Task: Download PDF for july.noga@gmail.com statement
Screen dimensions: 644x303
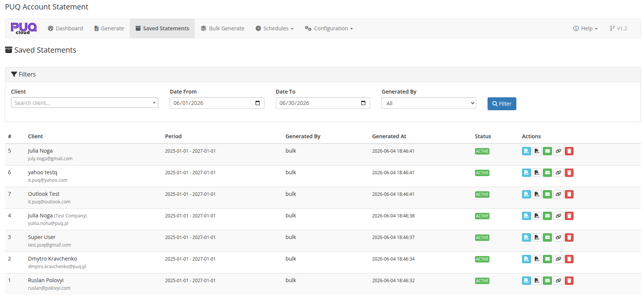Action: pyautogui.click(x=527, y=151)
